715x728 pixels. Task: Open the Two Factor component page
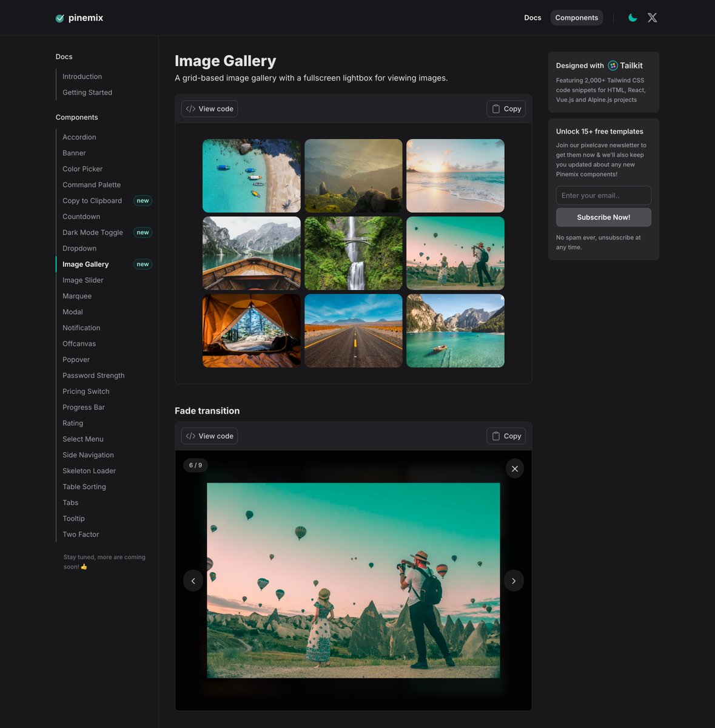[81, 534]
